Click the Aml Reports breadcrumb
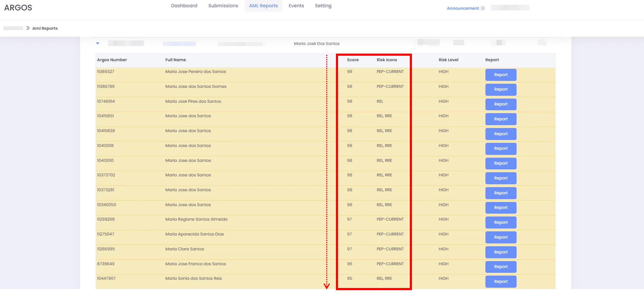This screenshot has width=644, height=295. (45, 28)
